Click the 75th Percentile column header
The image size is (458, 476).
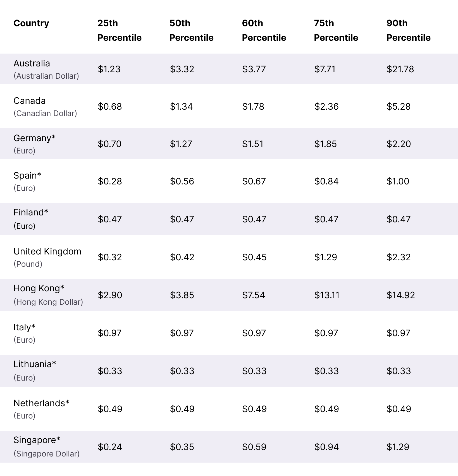coord(336,30)
